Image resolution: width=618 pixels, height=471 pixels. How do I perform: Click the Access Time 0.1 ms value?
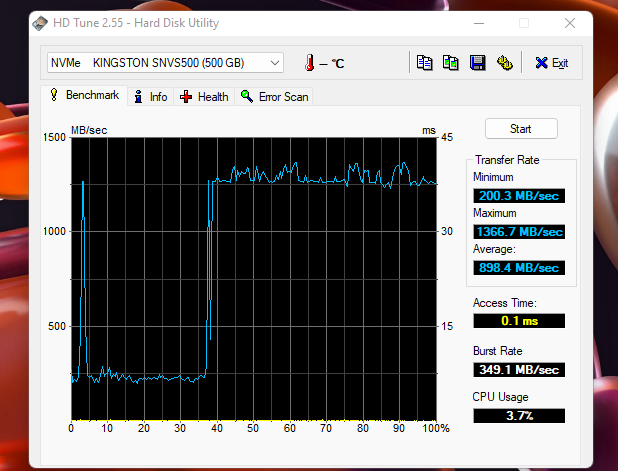[x=519, y=321]
